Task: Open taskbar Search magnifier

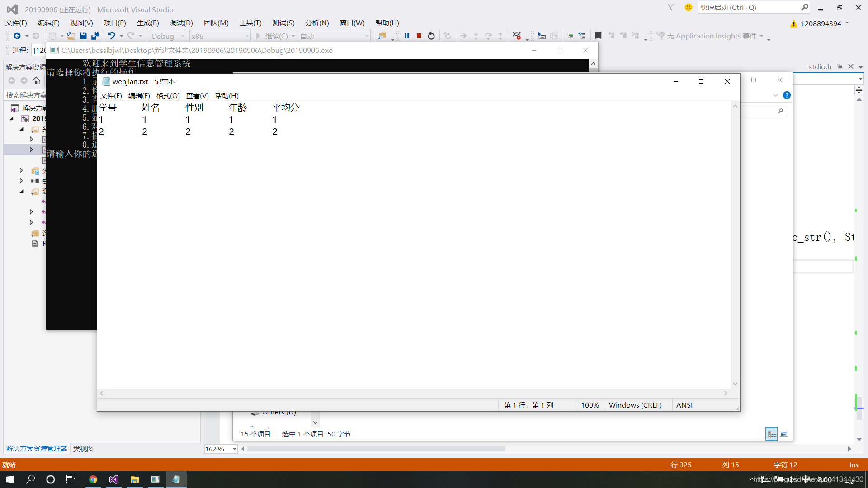Action: coord(30,479)
